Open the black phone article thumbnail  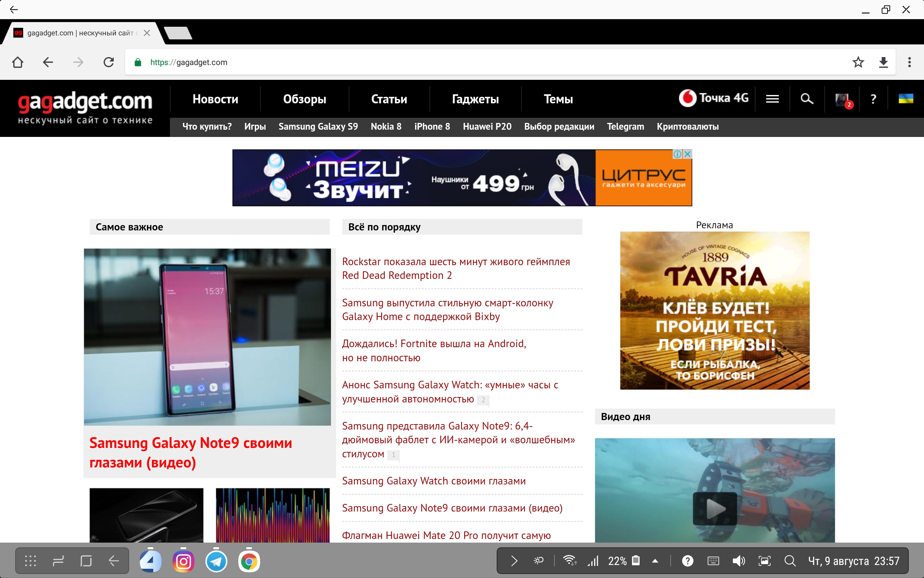[x=147, y=515]
